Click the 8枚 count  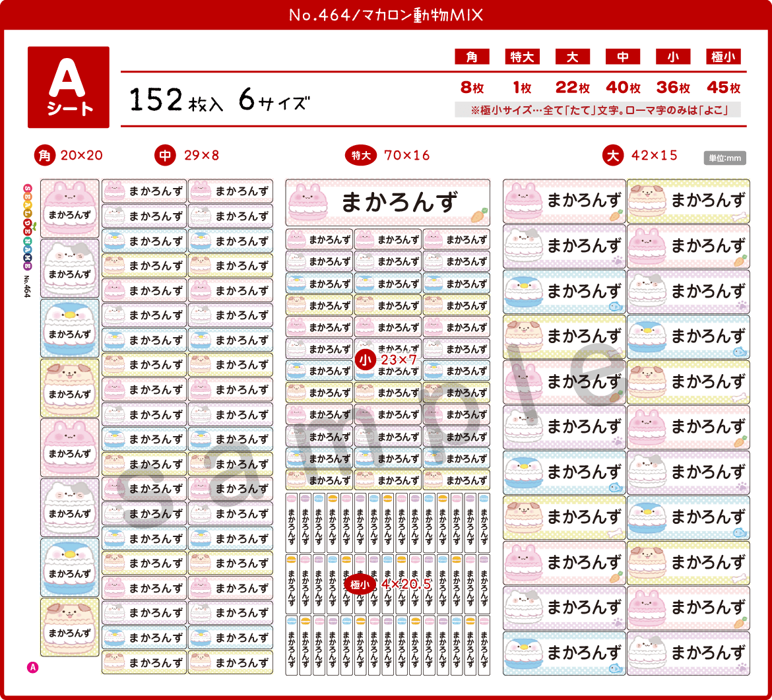point(472,88)
